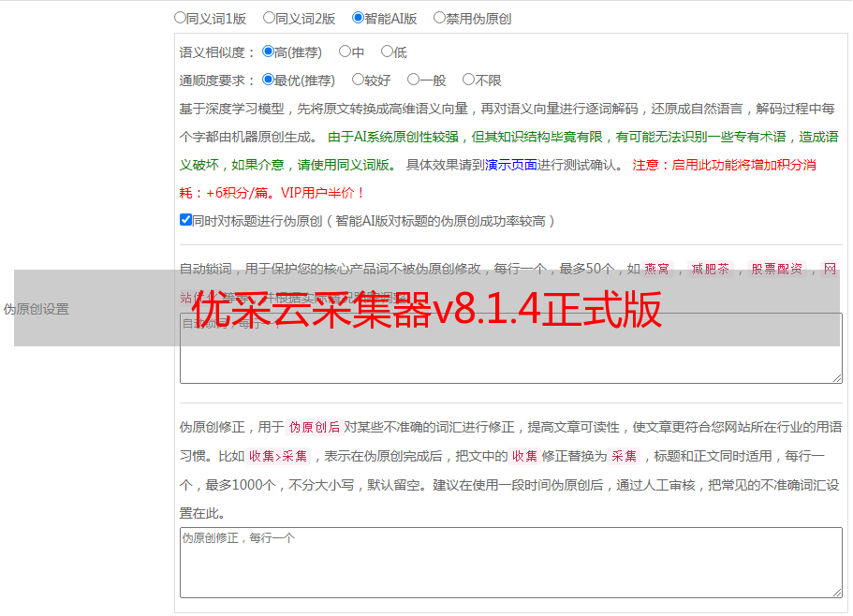This screenshot has height=616, width=853.
Task: Set 通顺度要求 to 最优(推荐)
Action: tap(268, 80)
